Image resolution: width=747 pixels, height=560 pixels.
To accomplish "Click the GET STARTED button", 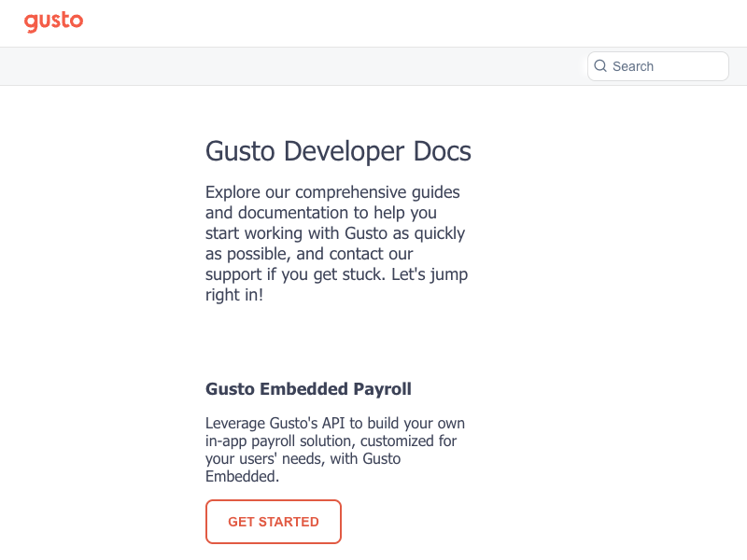I will coord(274,522).
